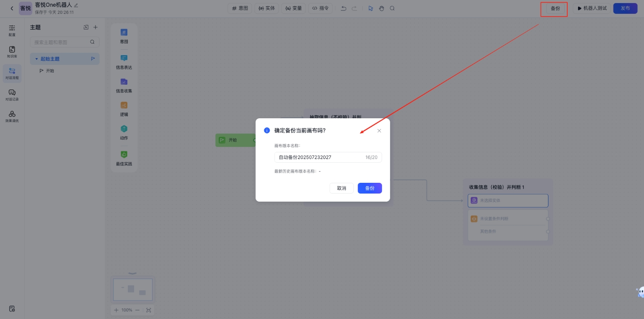Open 知识库 in the left sidebar
The width and height of the screenshot is (644, 319).
tap(12, 52)
